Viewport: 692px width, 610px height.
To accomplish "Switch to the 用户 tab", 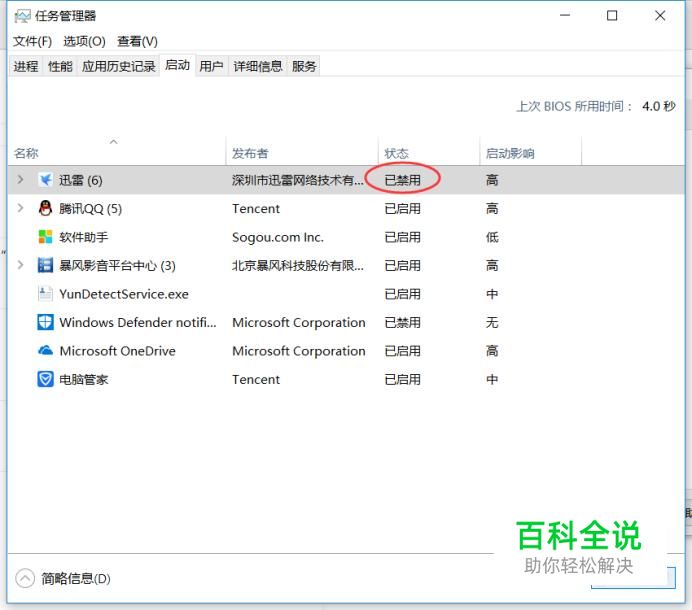I will (211, 66).
